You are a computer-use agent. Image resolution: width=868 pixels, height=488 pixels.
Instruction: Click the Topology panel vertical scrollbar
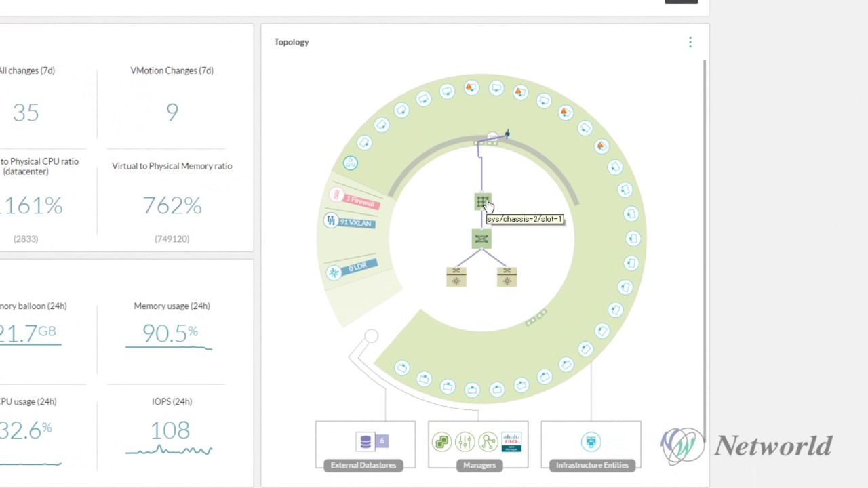click(705, 251)
